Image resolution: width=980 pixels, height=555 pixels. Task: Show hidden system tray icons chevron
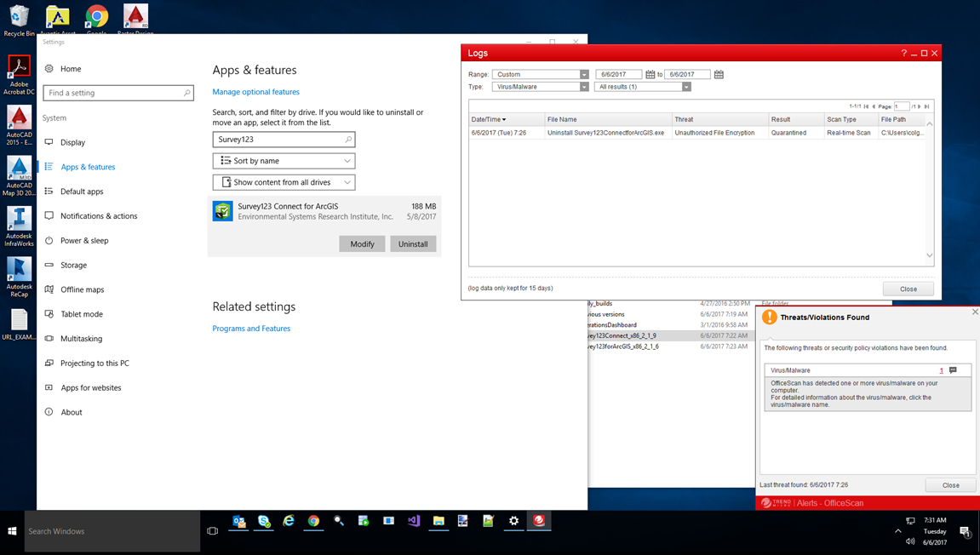(898, 531)
